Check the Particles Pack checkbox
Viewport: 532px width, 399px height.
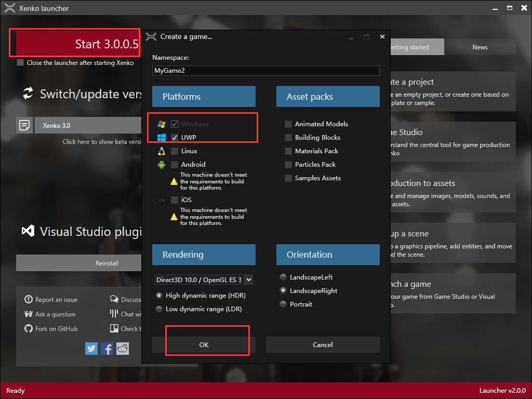(288, 165)
